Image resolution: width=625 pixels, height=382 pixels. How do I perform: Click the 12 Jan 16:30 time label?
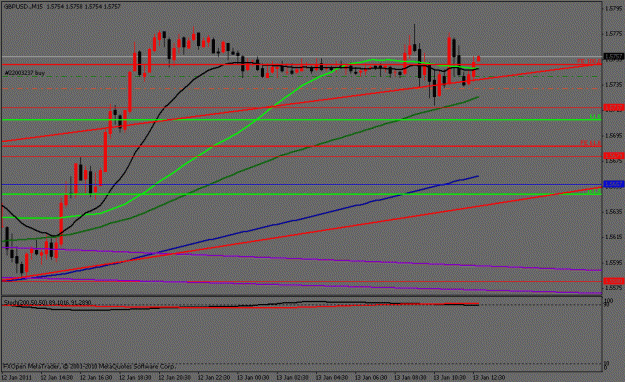[x=96, y=377]
